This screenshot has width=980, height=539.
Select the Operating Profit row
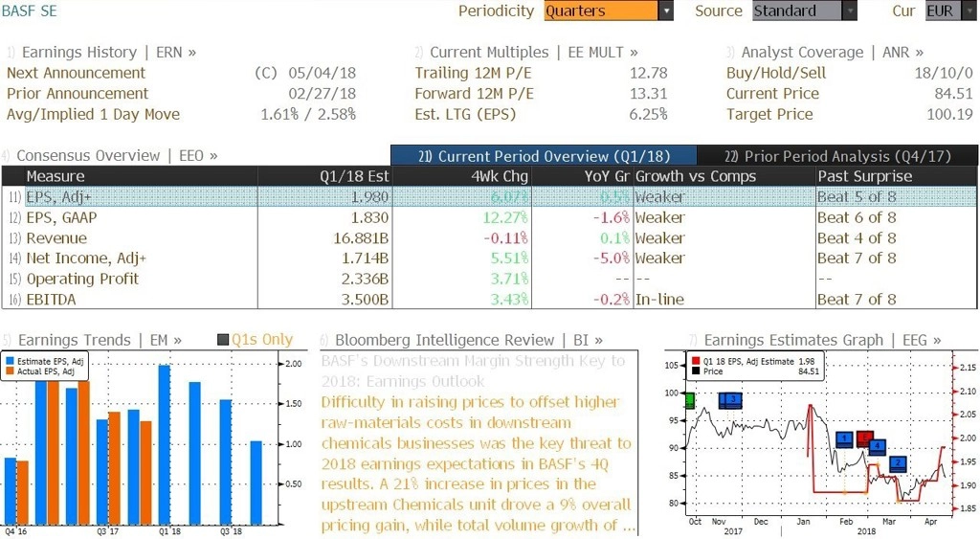(x=489, y=279)
